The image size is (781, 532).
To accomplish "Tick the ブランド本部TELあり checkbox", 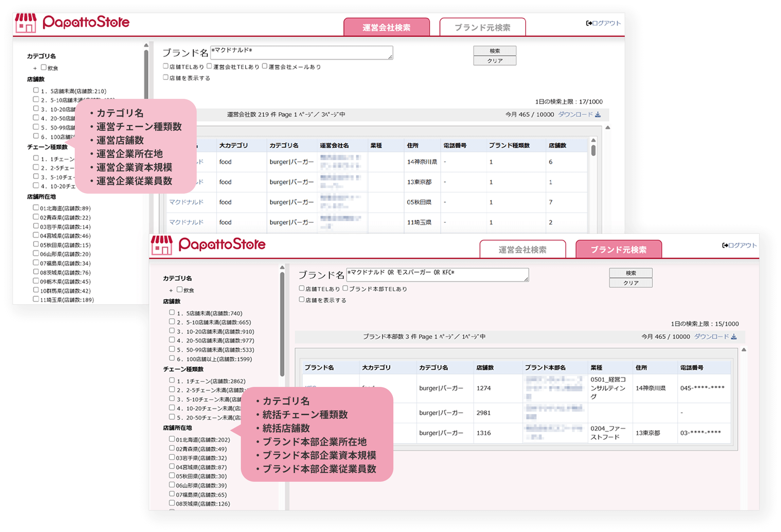I will point(345,288).
